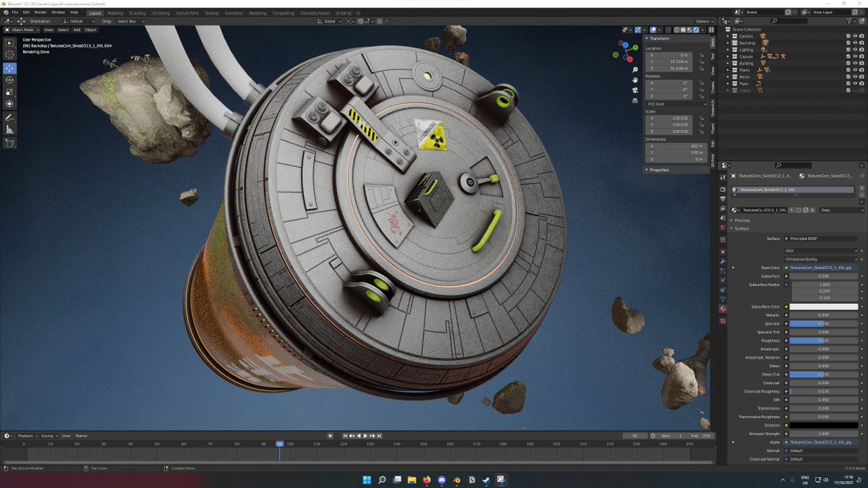Open XYZ Euler rotation mode dropdown
Screen dimensions: 868x488
pos(676,104)
